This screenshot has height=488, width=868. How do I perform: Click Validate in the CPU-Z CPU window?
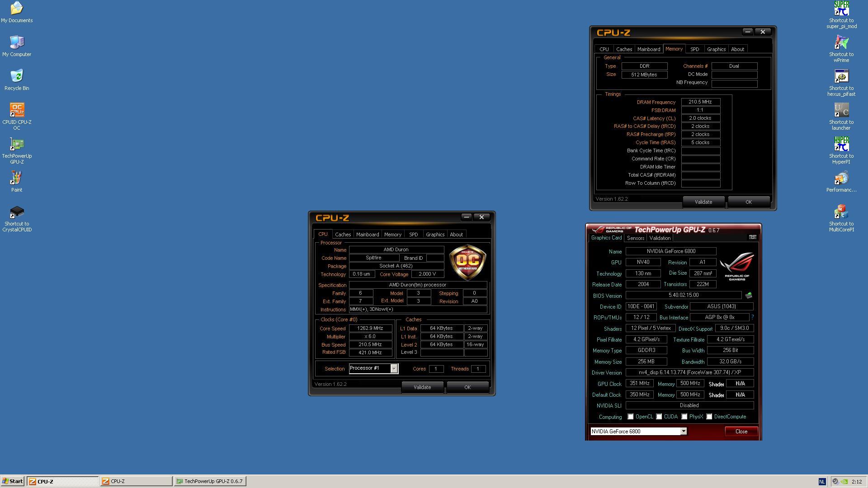coord(422,387)
